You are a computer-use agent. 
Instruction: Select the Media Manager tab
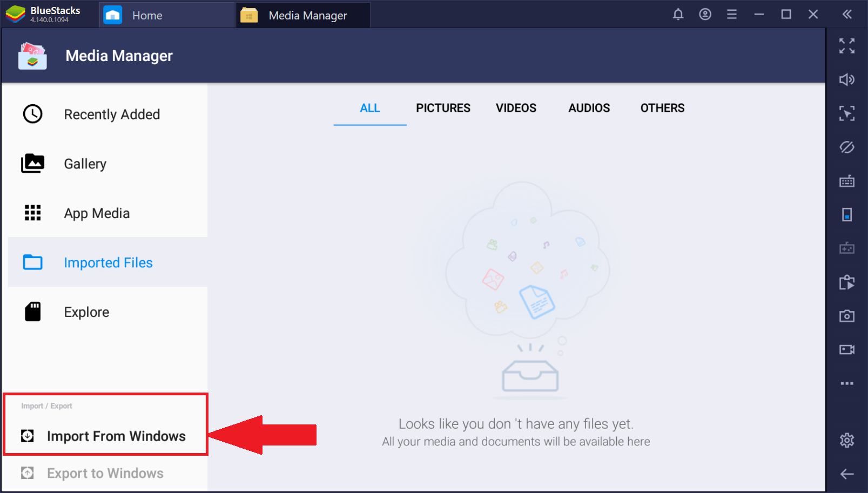click(303, 15)
